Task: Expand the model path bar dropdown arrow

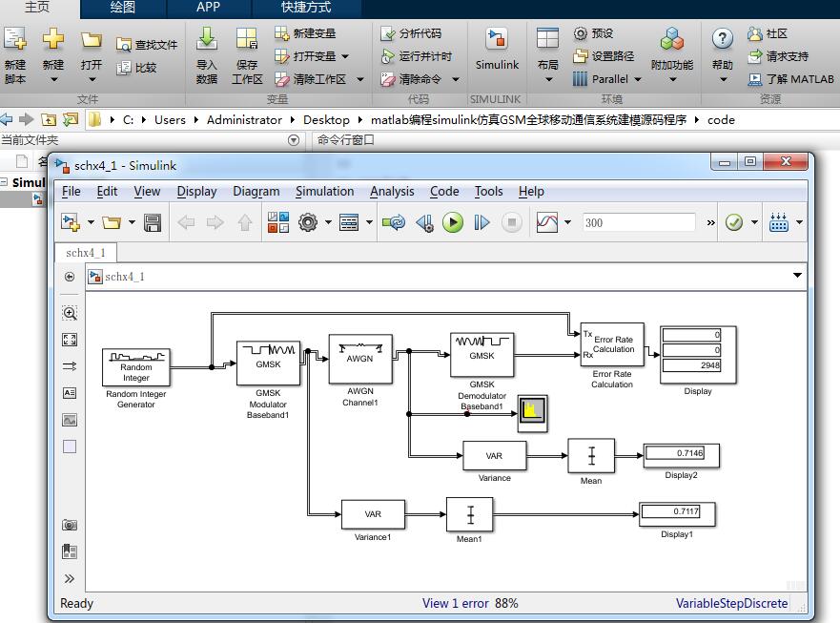Action: coord(797,275)
